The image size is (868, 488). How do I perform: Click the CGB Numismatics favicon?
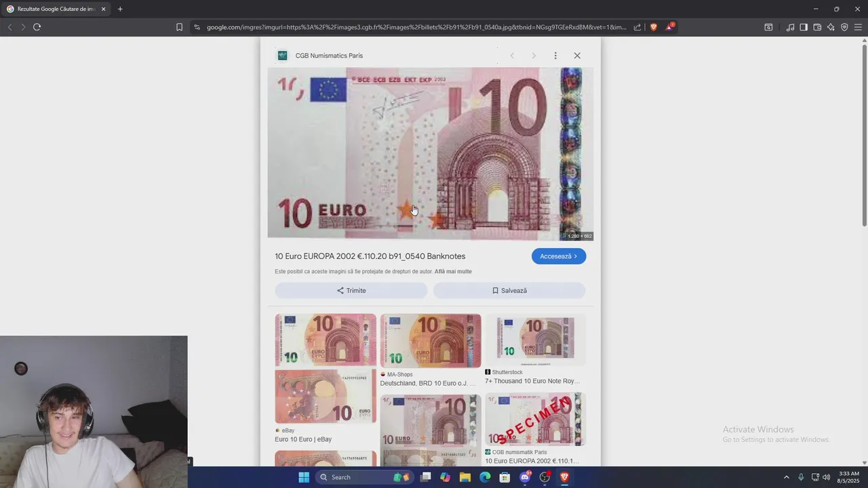point(282,56)
